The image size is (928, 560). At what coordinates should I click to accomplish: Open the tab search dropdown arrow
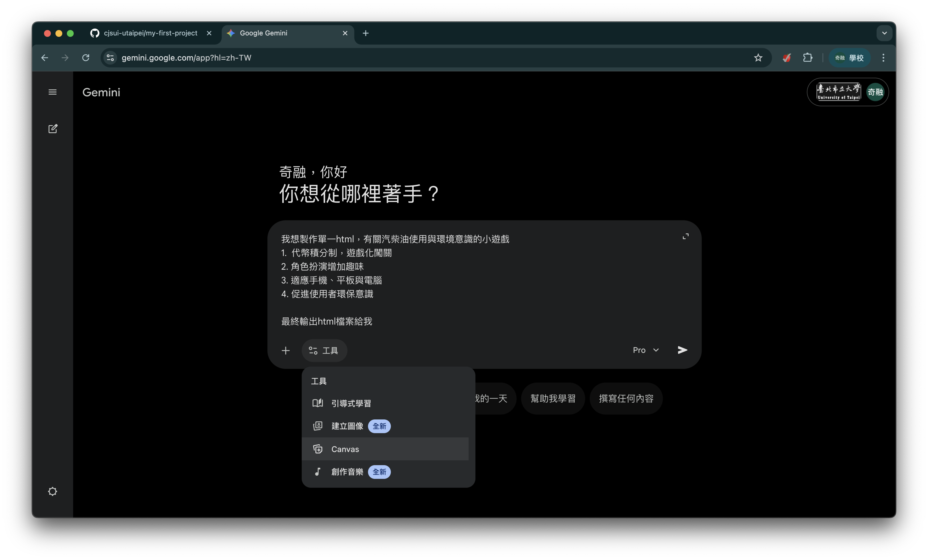884,33
